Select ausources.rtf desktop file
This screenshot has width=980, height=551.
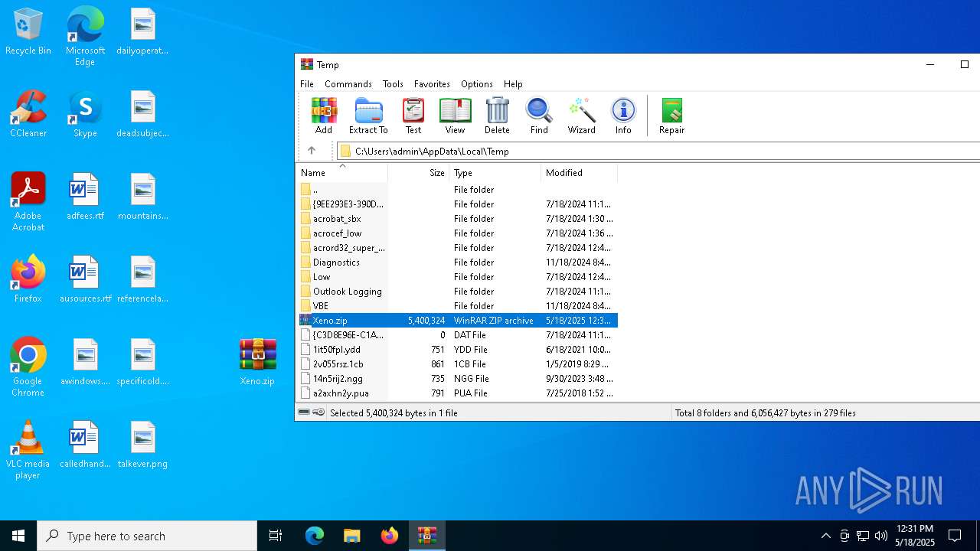pyautogui.click(x=85, y=279)
